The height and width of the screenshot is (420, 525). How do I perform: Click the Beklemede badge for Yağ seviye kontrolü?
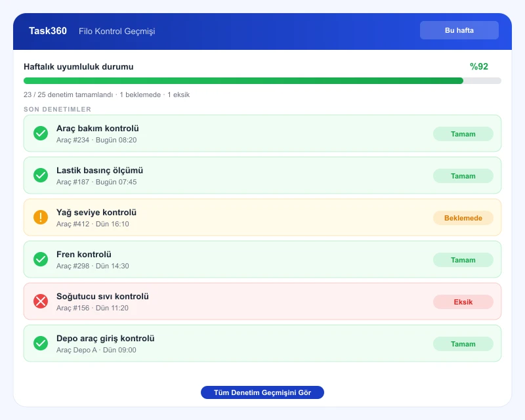coord(463,218)
